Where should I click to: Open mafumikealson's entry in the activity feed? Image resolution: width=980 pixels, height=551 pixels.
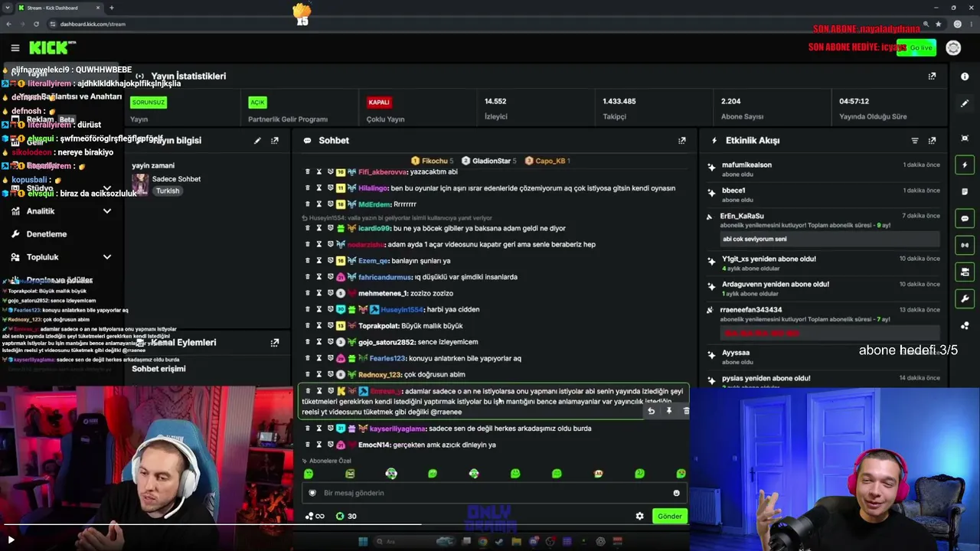point(824,169)
